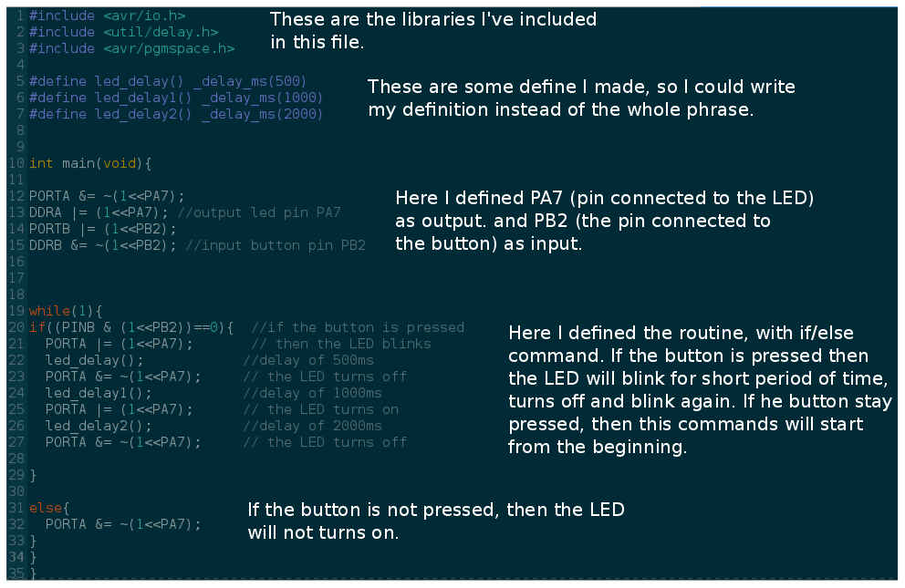Click comment '//delay of 1000ms'
This screenshot has width=905, height=588.
[x=312, y=393]
